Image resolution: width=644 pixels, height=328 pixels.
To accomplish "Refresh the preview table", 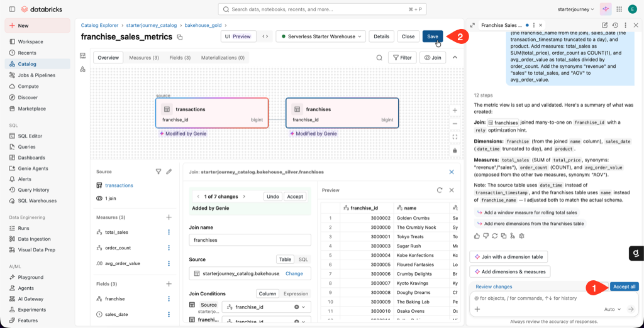I will 440,190.
